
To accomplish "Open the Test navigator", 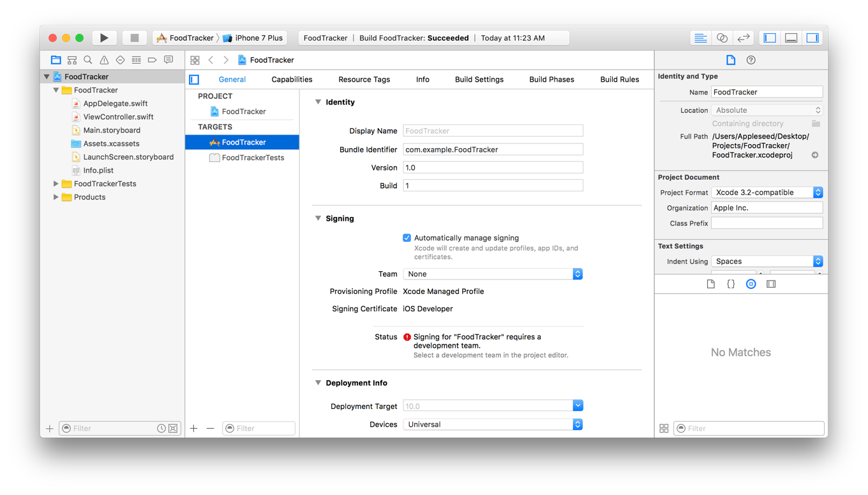I will [120, 60].
